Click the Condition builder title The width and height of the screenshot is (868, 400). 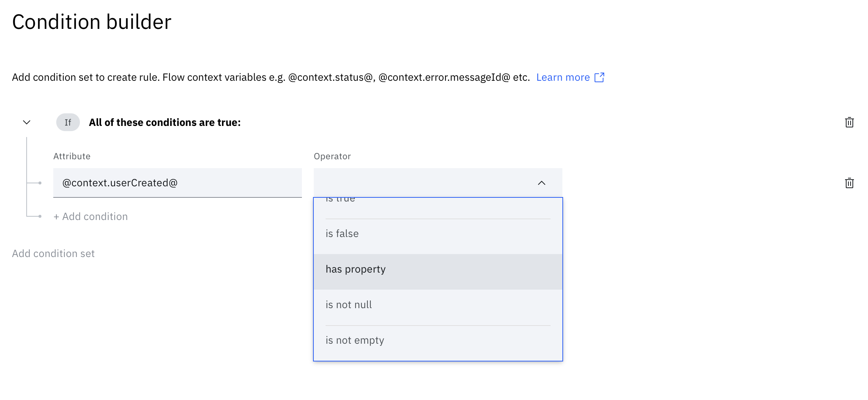point(92,22)
